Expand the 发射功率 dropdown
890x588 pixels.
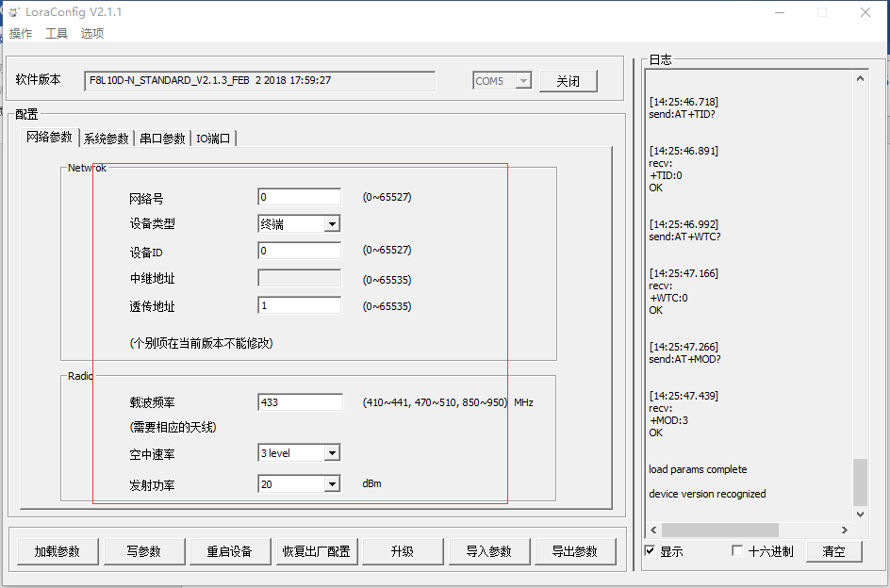coord(331,484)
